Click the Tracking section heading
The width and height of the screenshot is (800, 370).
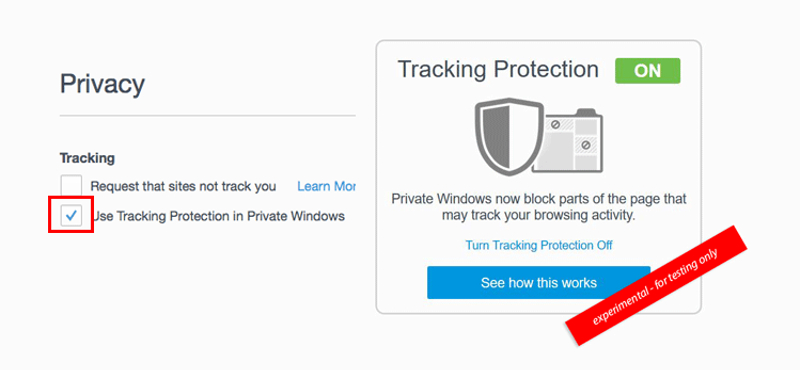coord(87,158)
